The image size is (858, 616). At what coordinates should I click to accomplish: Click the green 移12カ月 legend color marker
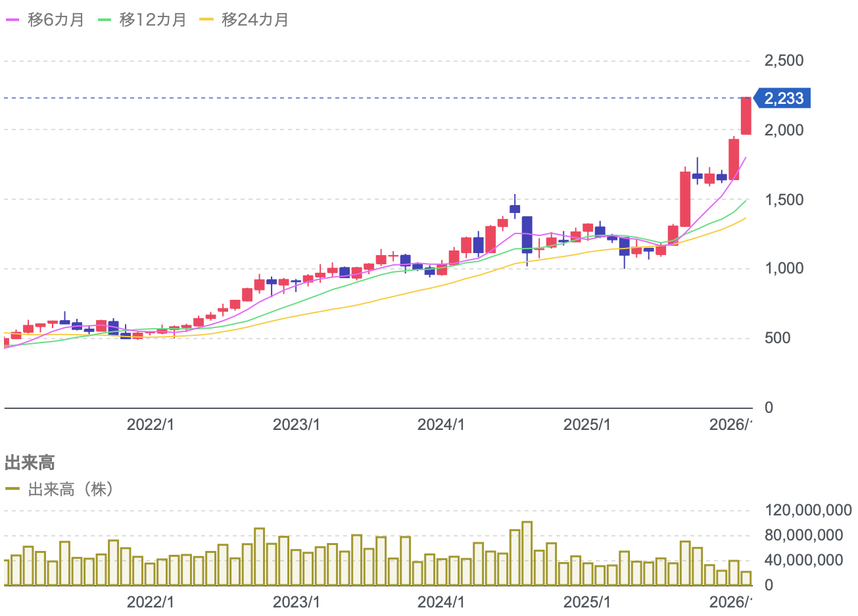tap(105, 20)
